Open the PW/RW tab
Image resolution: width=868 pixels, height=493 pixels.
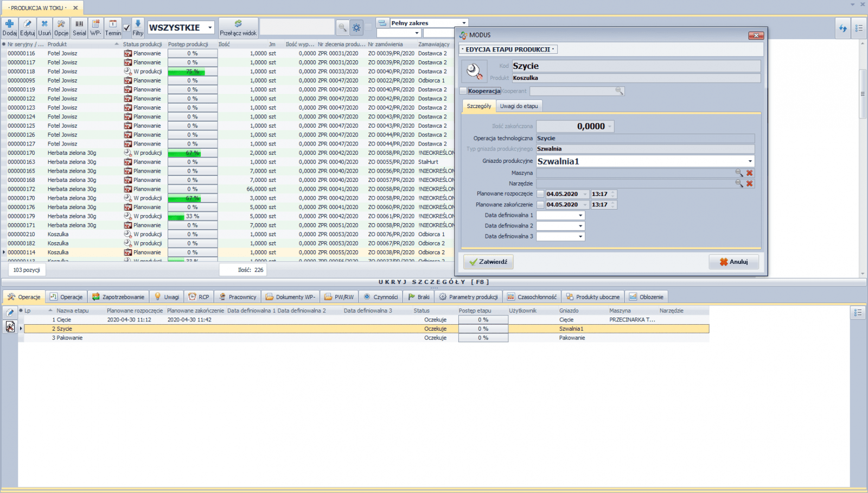click(x=339, y=297)
